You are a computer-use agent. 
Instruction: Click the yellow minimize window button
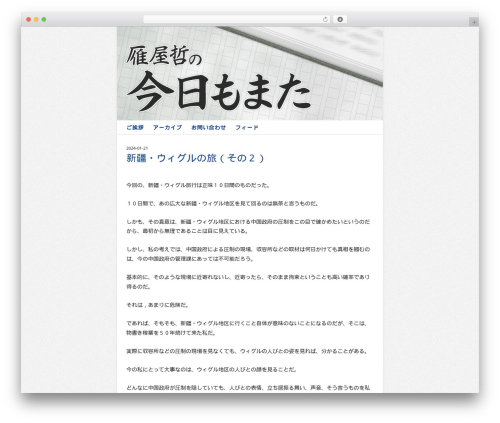(36, 19)
